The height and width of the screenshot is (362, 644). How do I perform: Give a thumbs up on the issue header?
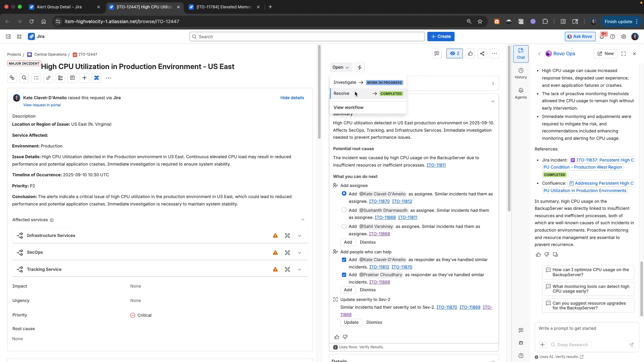pos(470,53)
